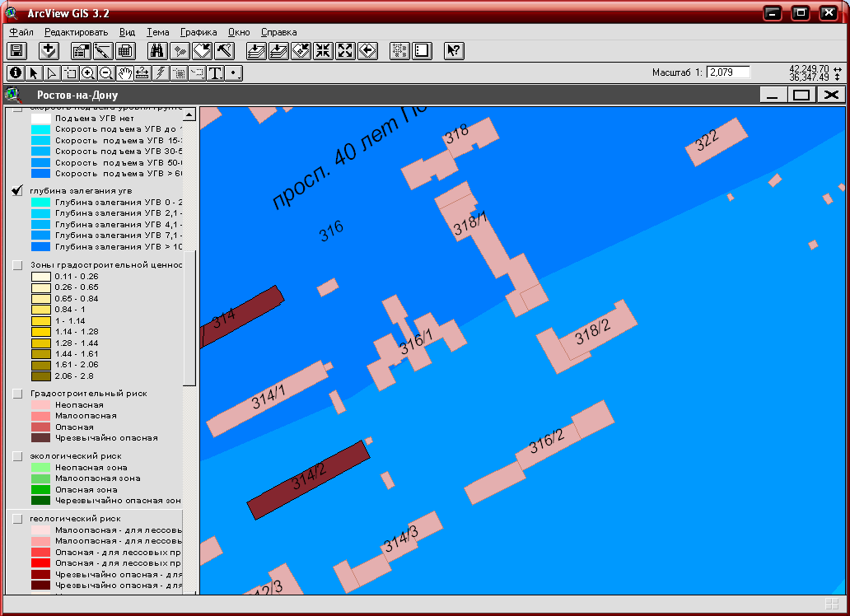The image size is (850, 616).
Task: Select the Zoom In magnifier tool
Action: tap(88, 72)
